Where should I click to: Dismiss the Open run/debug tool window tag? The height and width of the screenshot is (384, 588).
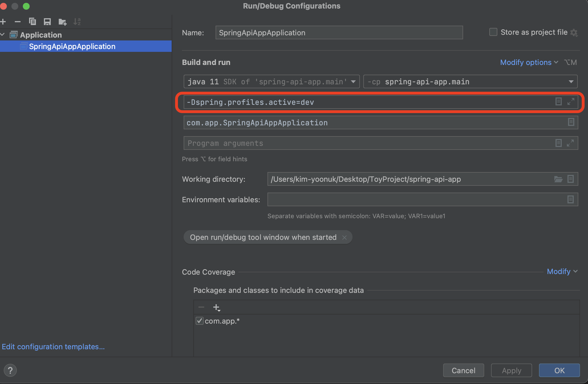(x=344, y=237)
